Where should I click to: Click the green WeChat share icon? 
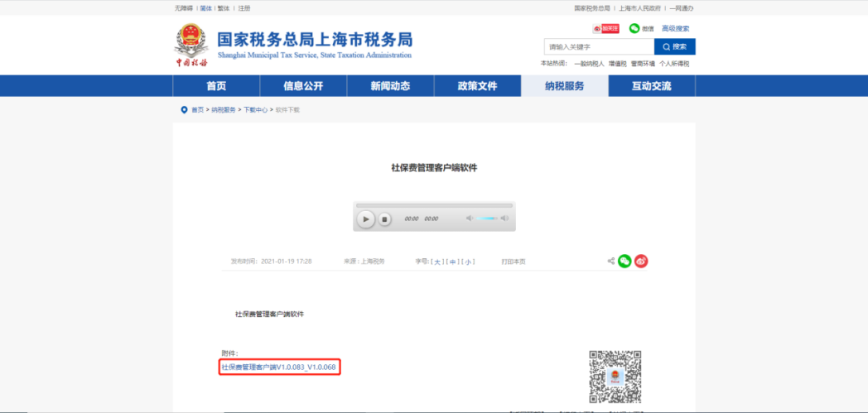(624, 262)
